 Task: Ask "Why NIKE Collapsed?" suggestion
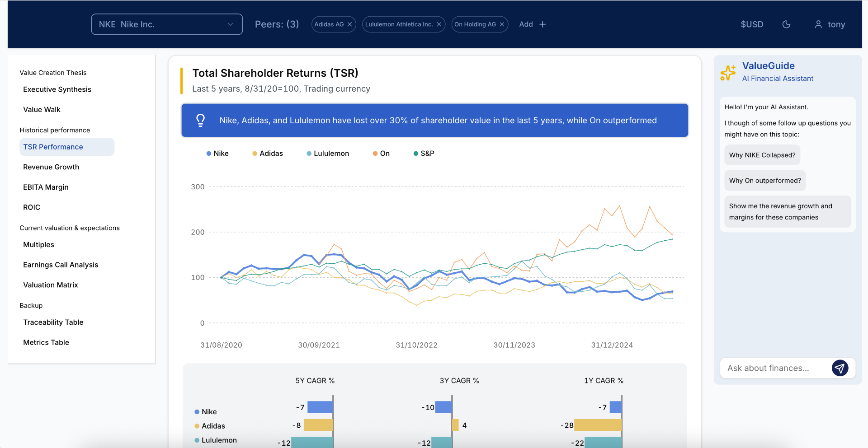762,155
